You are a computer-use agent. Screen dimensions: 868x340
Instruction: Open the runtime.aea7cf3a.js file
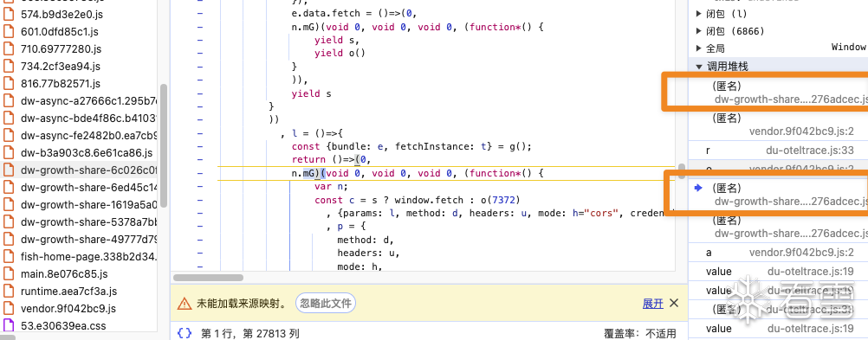[68, 291]
